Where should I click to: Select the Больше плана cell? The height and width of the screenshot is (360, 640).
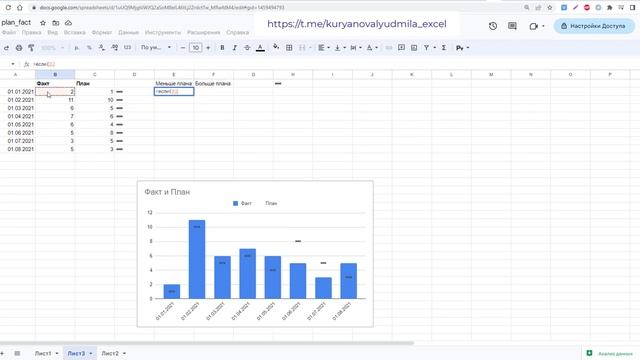[213, 83]
